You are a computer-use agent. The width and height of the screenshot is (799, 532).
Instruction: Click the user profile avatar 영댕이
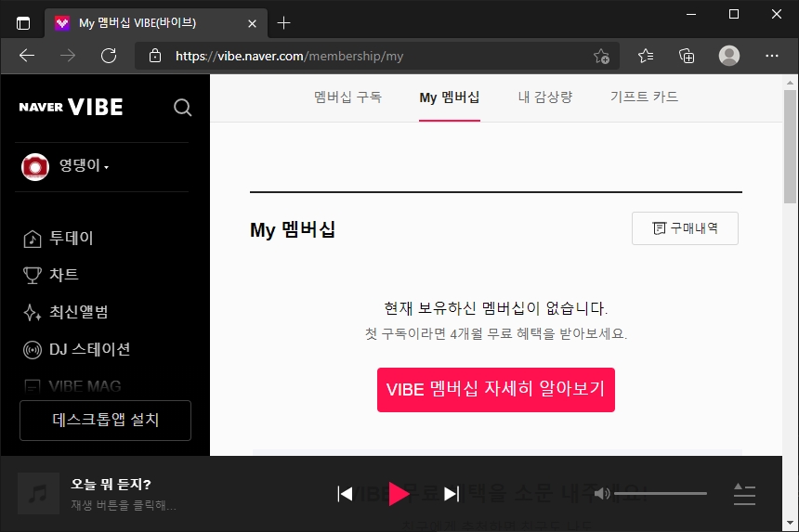pos(35,166)
